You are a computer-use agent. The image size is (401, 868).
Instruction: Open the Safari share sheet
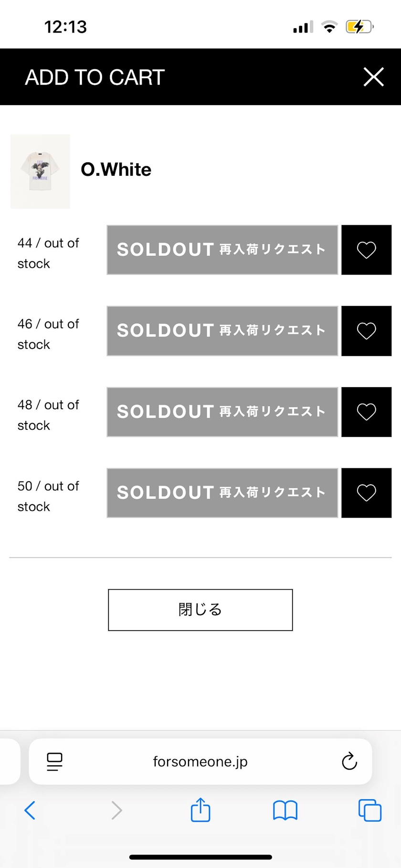200,809
